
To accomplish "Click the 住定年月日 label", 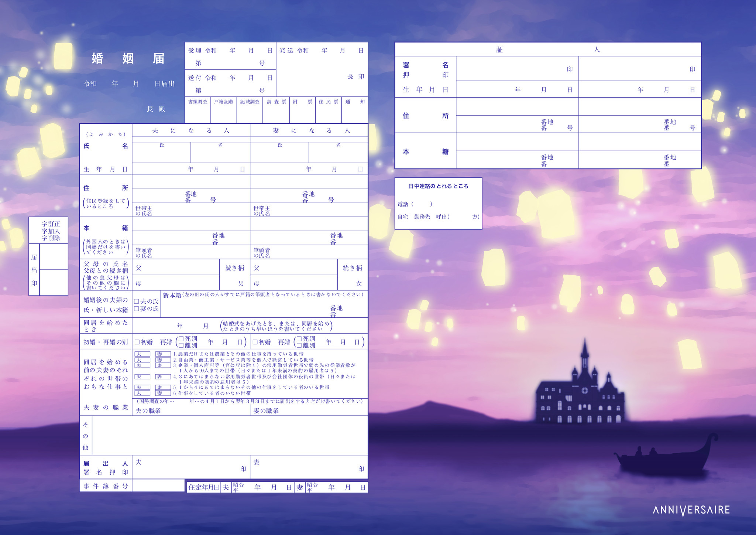I will point(204,487).
